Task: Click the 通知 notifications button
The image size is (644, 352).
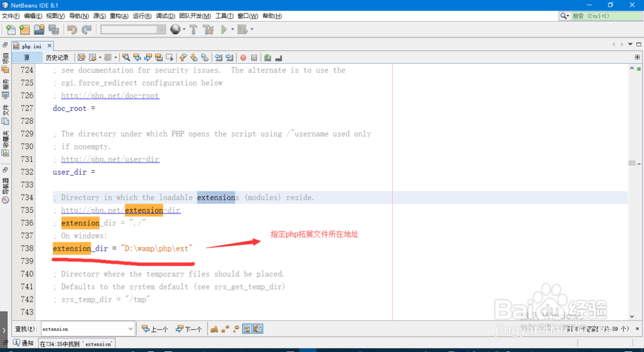Action: (23, 342)
